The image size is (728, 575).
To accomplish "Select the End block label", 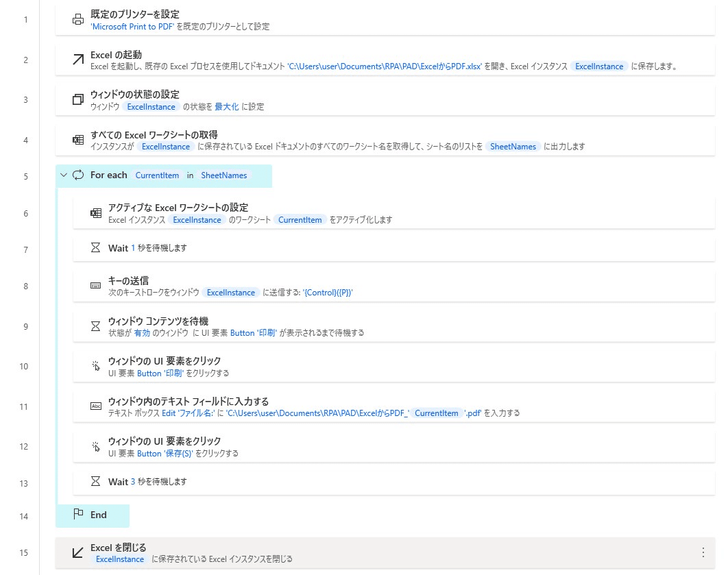I will click(99, 515).
